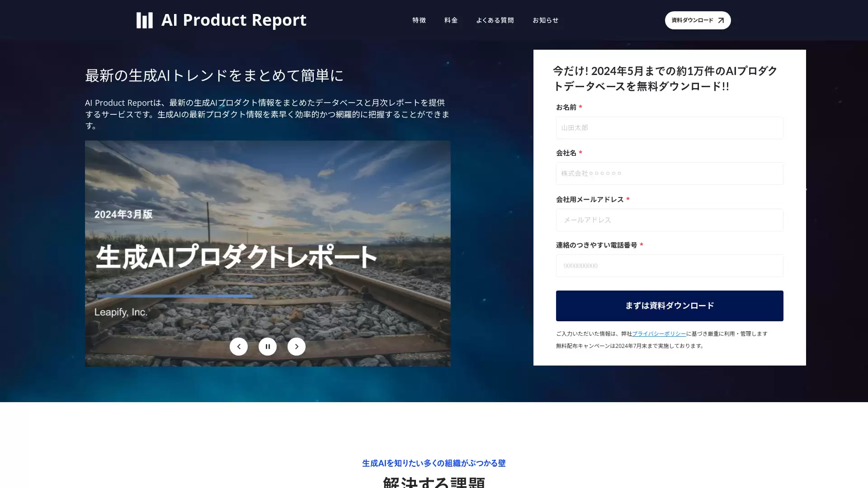Go to previous carousel slide
This screenshot has width=868, height=488.
coord(239,347)
